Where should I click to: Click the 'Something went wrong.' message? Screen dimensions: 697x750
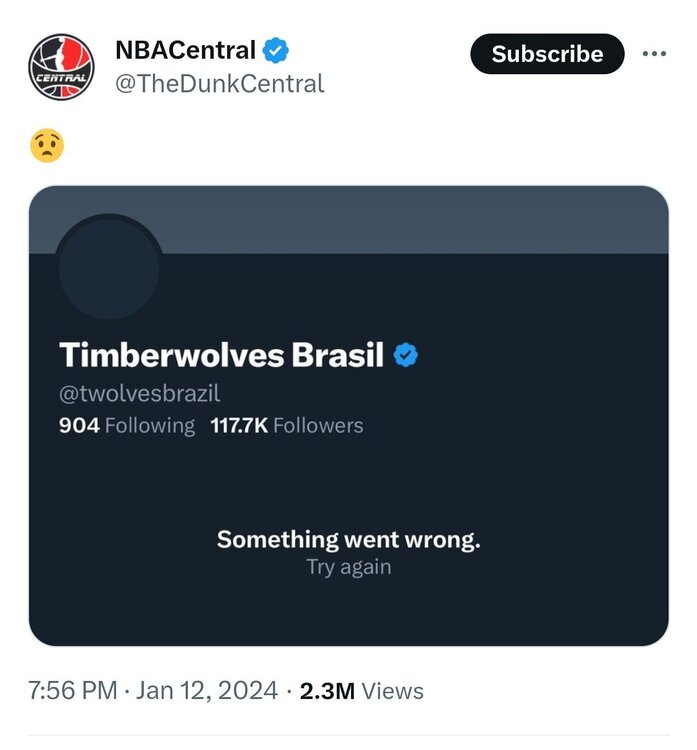(348, 540)
